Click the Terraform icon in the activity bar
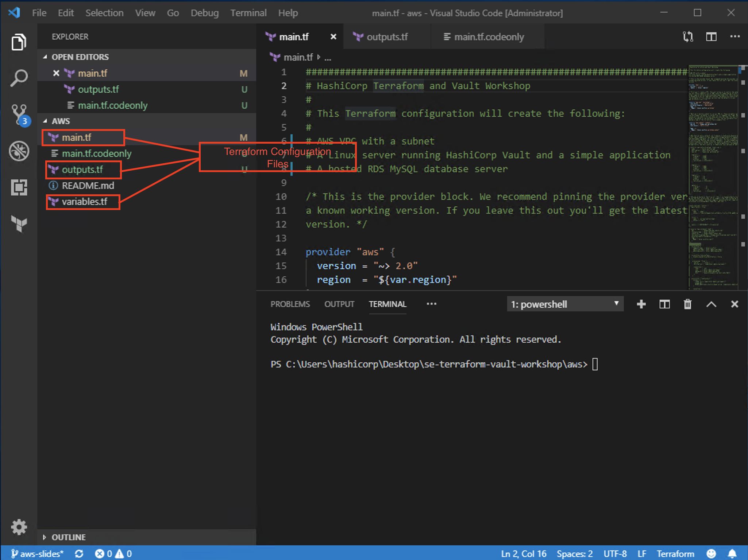748x560 pixels. click(19, 224)
